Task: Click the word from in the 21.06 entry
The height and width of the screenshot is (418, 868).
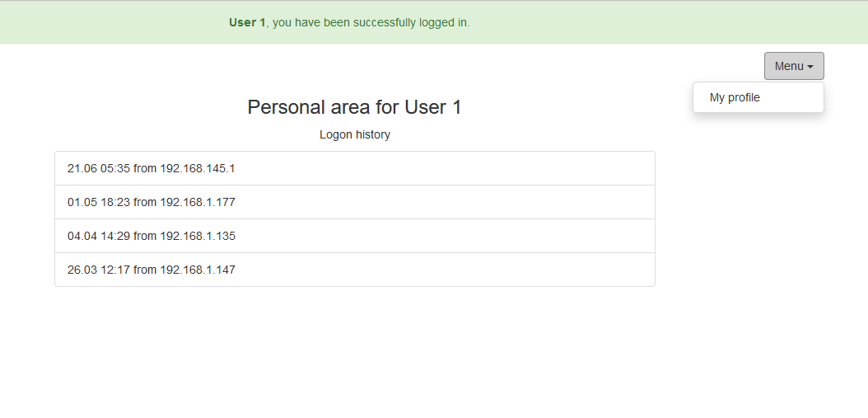Action: click(145, 168)
